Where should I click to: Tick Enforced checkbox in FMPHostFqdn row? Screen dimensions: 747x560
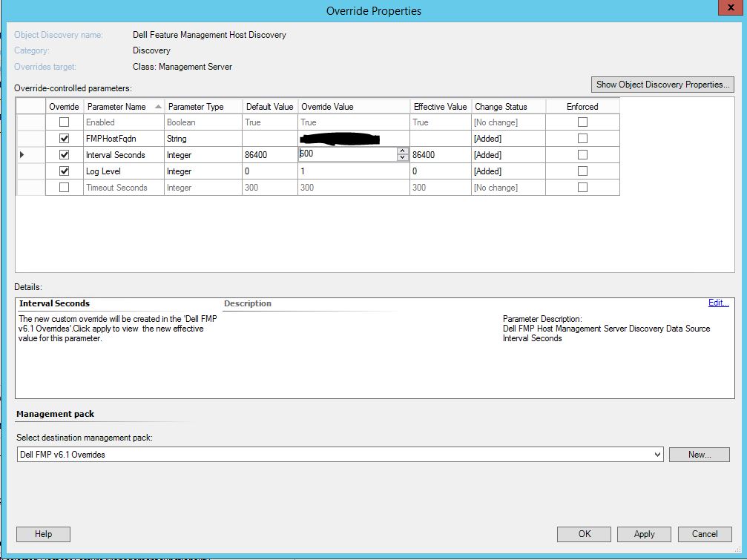pos(582,139)
